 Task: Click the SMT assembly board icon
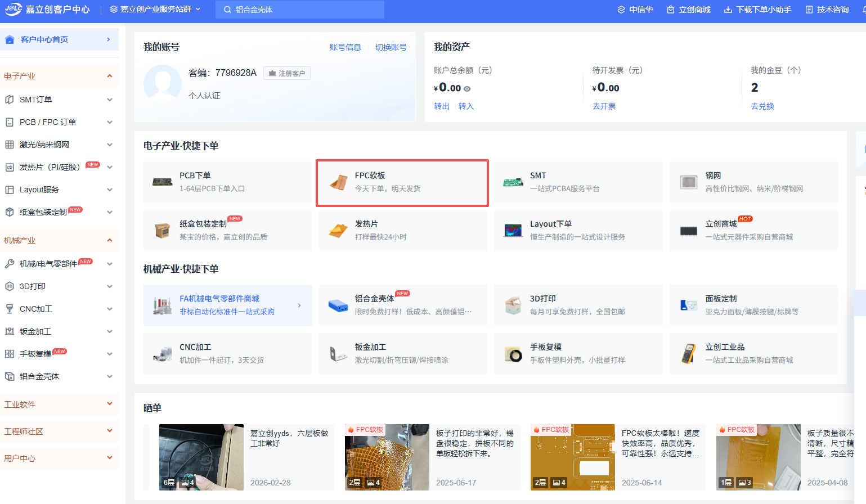click(x=513, y=182)
